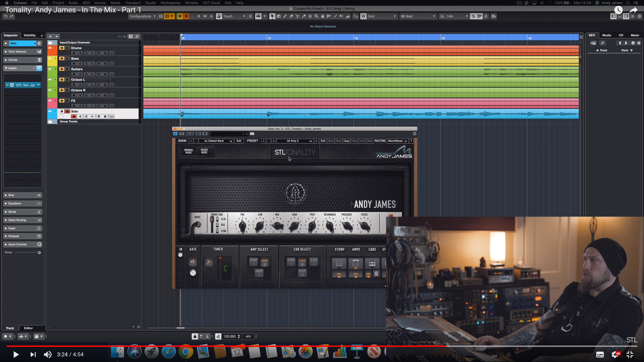Image resolution: width=644 pixels, height=362 pixels.
Task: Click the plugin snapshot camera icon
Action: pos(252,134)
